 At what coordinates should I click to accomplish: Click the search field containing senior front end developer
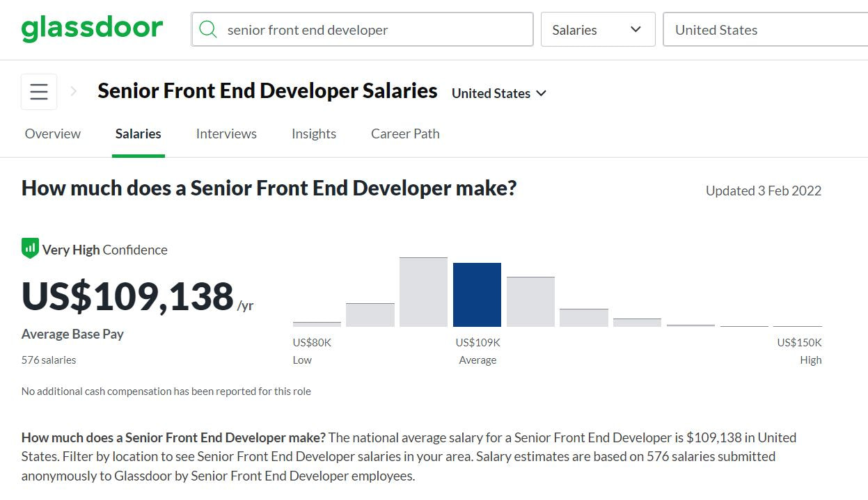[x=362, y=29]
